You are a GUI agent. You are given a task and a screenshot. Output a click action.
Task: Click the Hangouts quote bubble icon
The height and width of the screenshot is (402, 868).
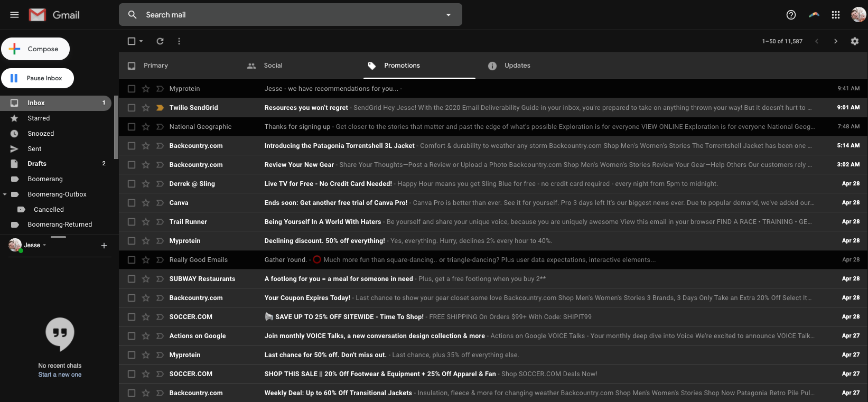pos(60,334)
